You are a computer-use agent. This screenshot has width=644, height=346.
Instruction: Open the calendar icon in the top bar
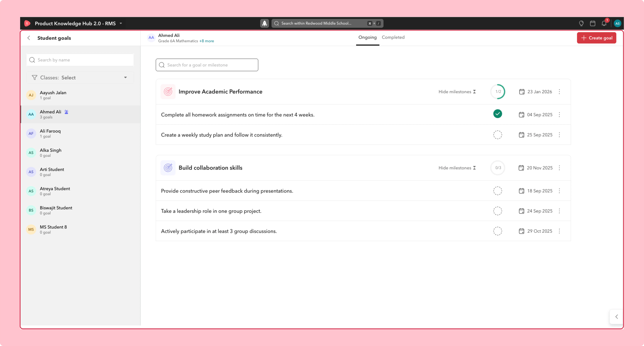(x=593, y=23)
